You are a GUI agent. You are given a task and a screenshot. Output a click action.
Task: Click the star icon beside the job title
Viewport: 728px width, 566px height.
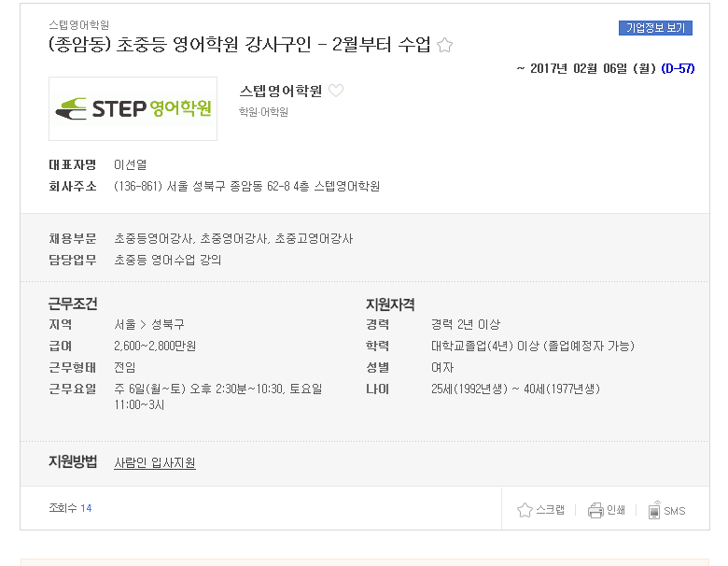pos(444,45)
